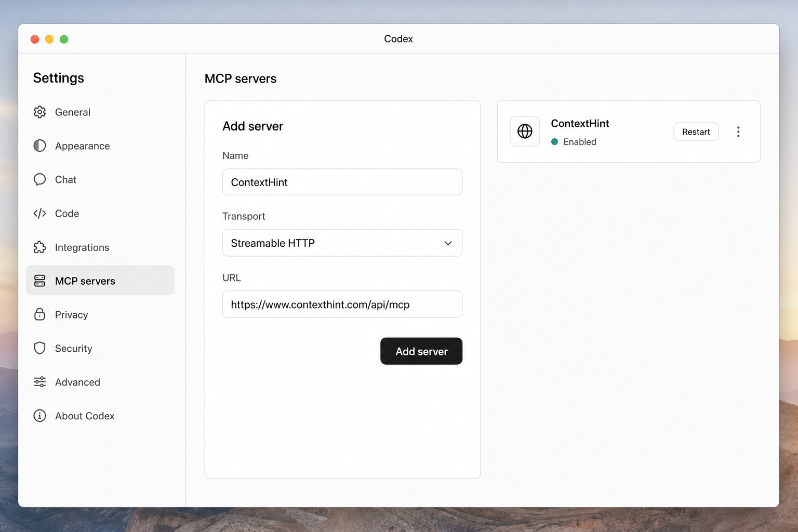Viewport: 798px width, 532px height.
Task: Open the ContextHint server more options menu
Action: [738, 132]
